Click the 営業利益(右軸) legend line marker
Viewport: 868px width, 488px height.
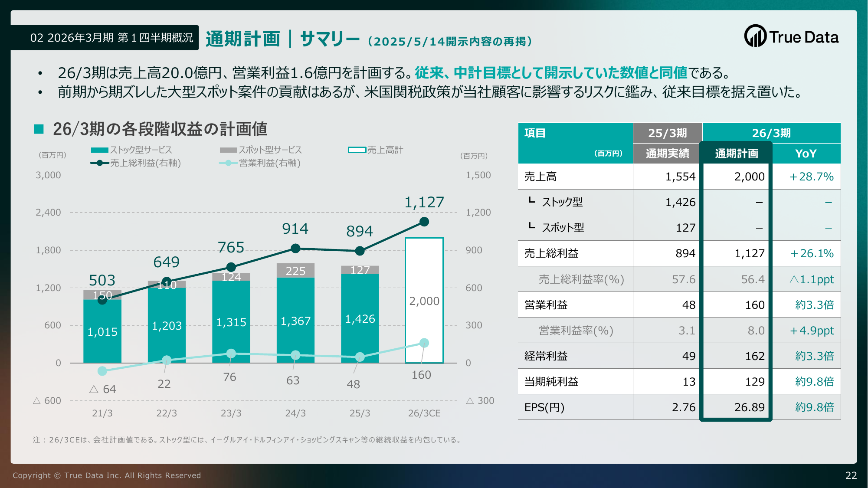[x=228, y=163]
